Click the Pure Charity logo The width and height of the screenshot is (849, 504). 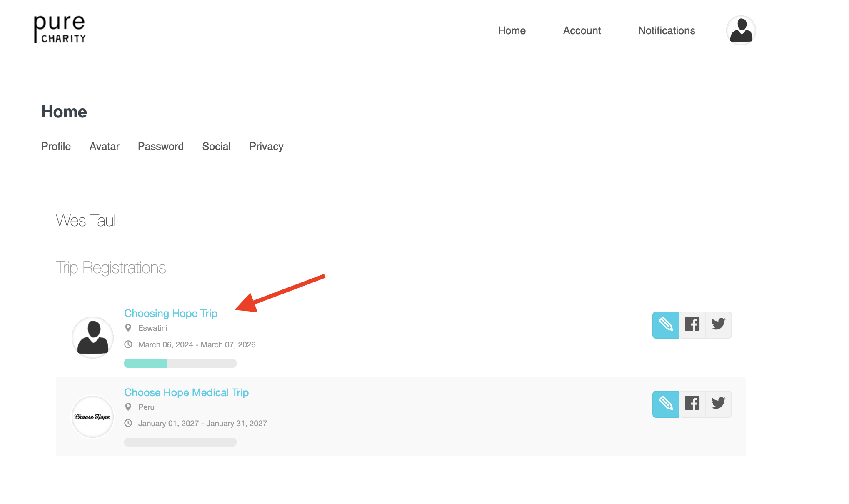(60, 29)
